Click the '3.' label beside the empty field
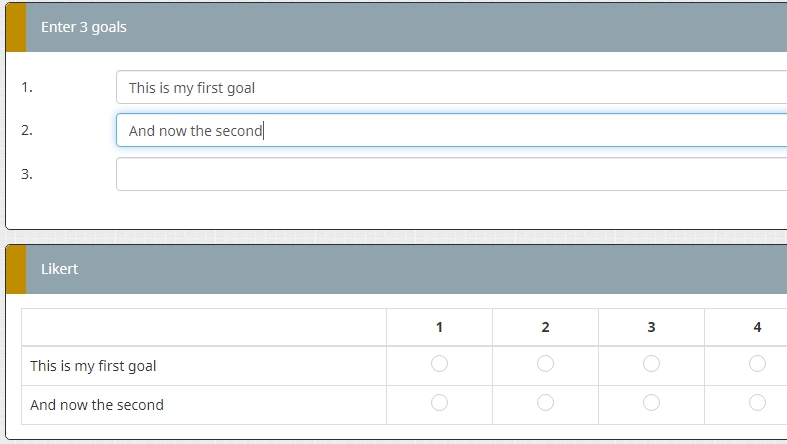787x444 pixels. click(27, 174)
